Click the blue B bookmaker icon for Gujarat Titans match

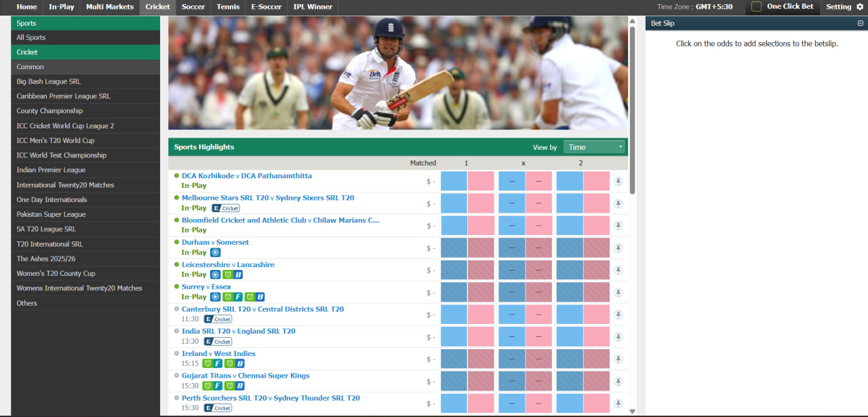tap(235, 386)
